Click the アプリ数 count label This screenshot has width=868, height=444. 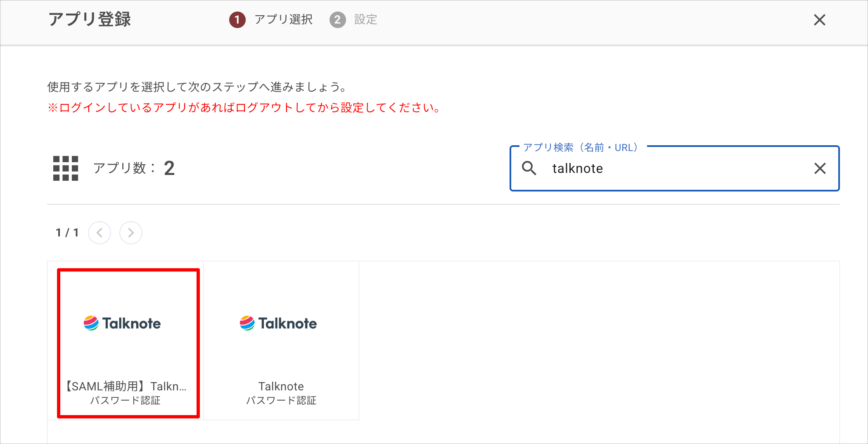[x=134, y=168]
